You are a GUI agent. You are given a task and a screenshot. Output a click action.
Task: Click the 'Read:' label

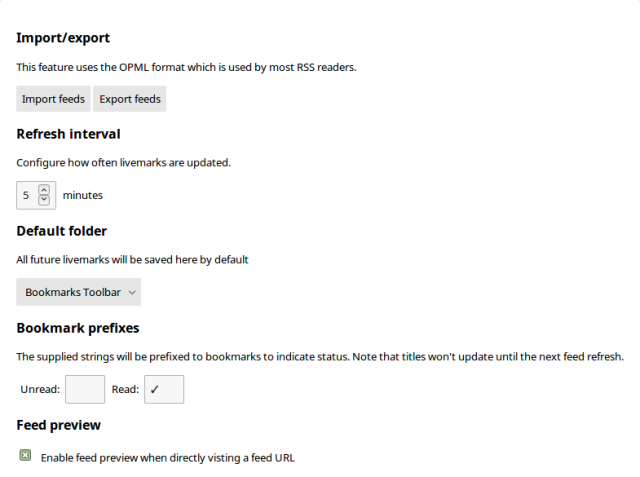(x=125, y=389)
